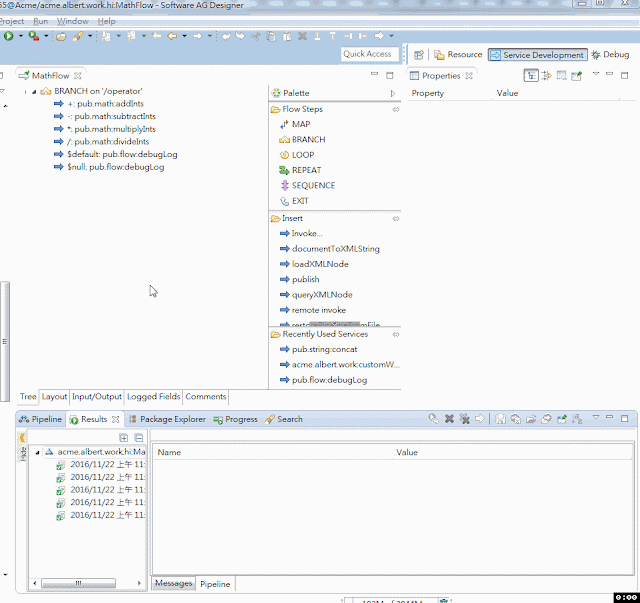Screen dimensions: 640x603
Task: Select the SEQUENCE step in Palette
Action: (x=307, y=186)
